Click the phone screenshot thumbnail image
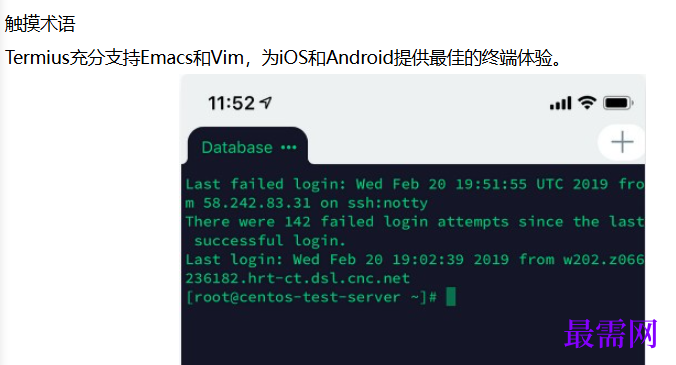Screen dimensions: 676x365 pos(413,220)
